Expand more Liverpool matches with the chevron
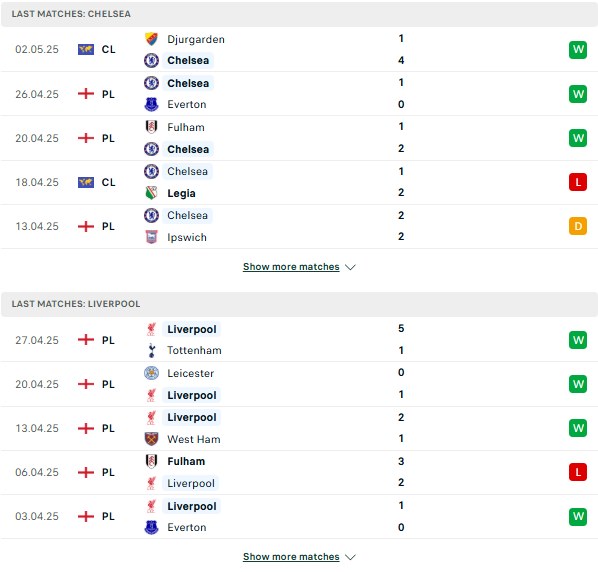The height and width of the screenshot is (572, 598). (x=350, y=557)
